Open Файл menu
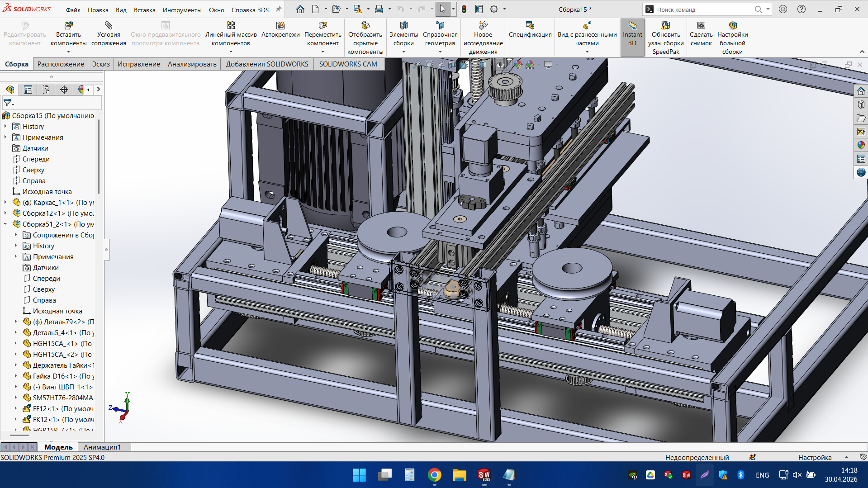Image resolution: width=868 pixels, height=488 pixels. (73, 9)
